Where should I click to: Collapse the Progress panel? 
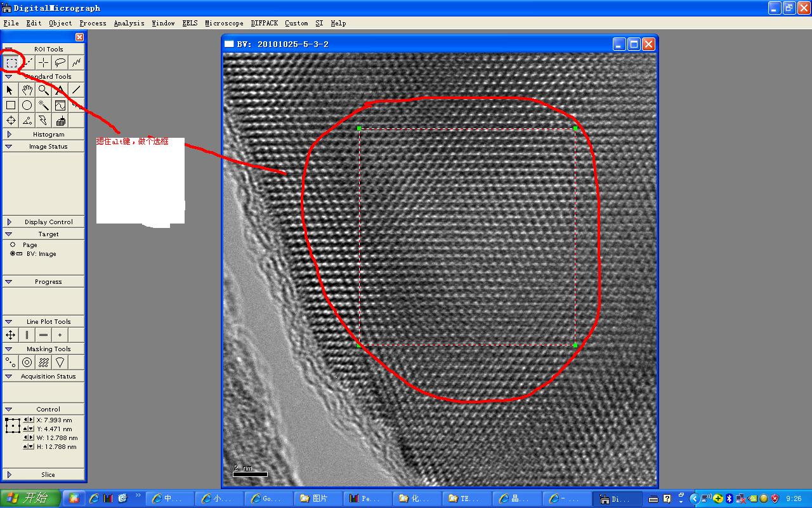point(9,281)
